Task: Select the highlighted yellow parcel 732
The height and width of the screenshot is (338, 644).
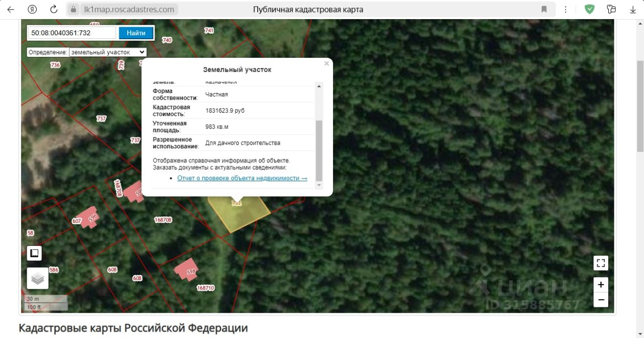Action: pos(238,215)
